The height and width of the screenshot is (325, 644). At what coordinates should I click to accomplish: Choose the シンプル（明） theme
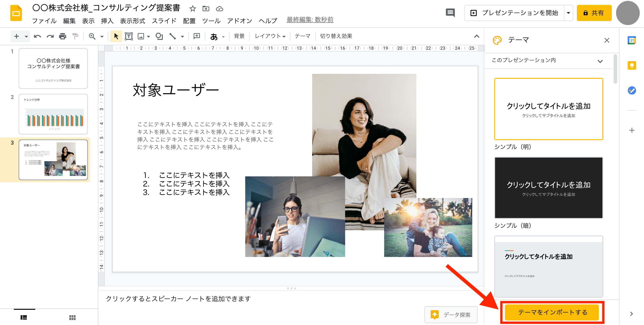pyautogui.click(x=549, y=109)
